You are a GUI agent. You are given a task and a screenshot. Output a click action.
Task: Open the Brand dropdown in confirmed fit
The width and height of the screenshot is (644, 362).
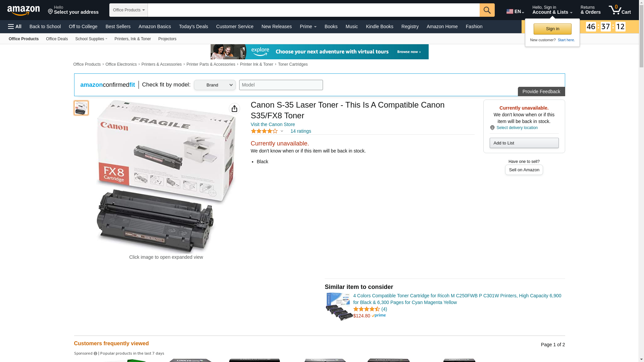click(215, 85)
